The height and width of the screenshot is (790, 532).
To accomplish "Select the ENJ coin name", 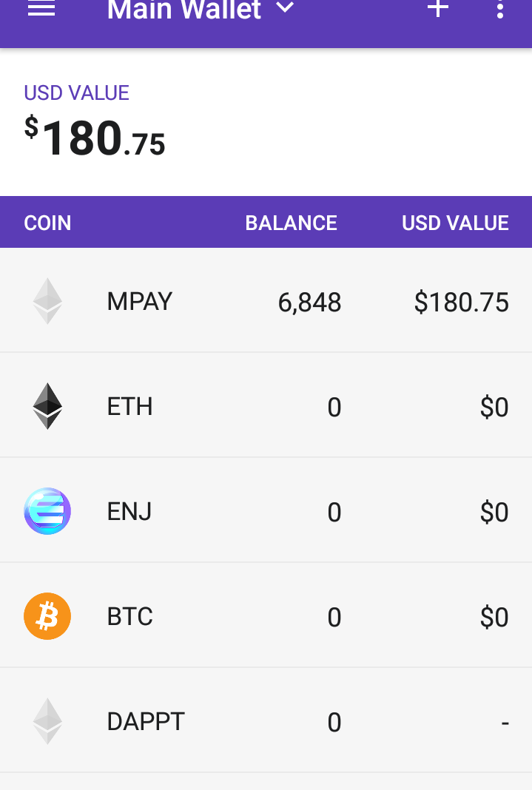I will 129,511.
